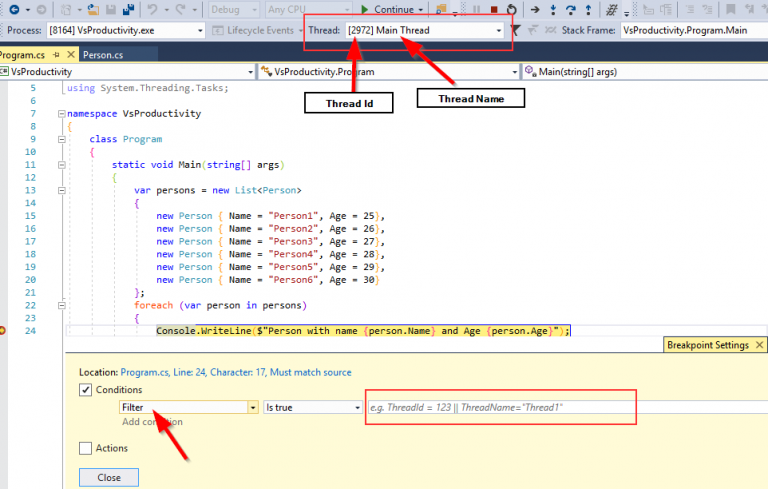
Task: Click the breakpoint glyph on line 24
Action: pyautogui.click(x=3, y=331)
